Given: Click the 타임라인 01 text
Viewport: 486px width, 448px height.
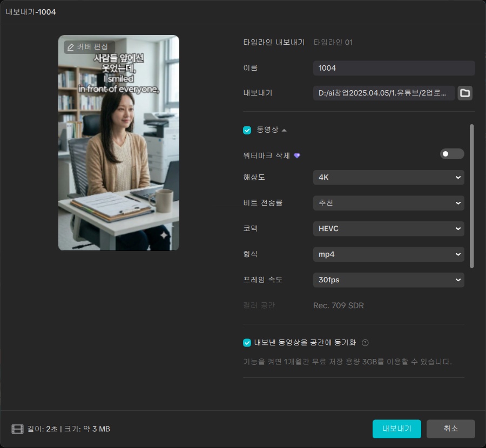Looking at the screenshot, I should (x=333, y=43).
